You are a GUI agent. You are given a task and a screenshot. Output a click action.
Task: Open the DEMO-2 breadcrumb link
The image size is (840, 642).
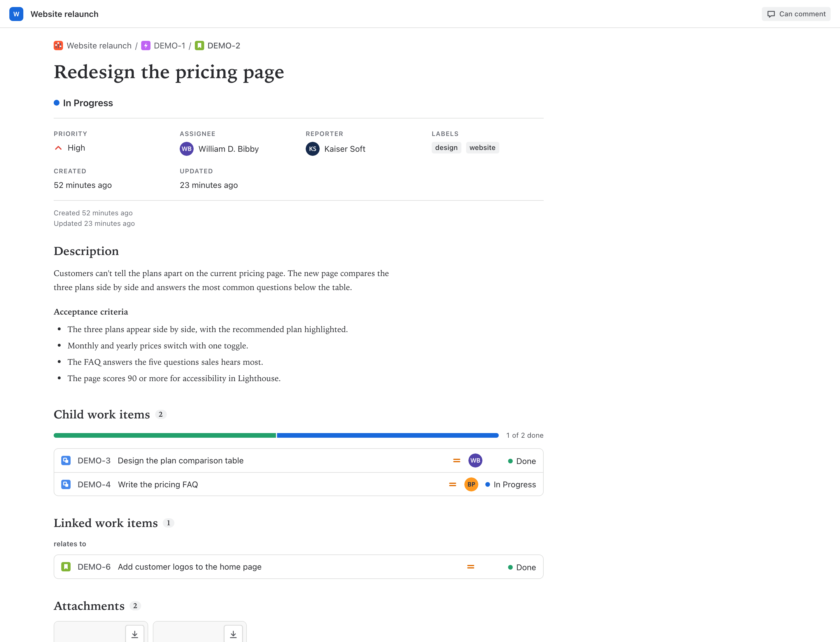(223, 46)
